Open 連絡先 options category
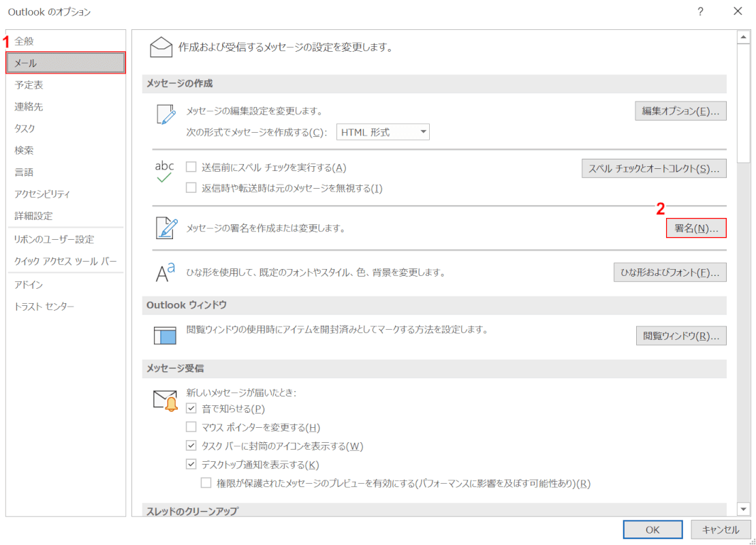The height and width of the screenshot is (545, 756). click(x=65, y=106)
